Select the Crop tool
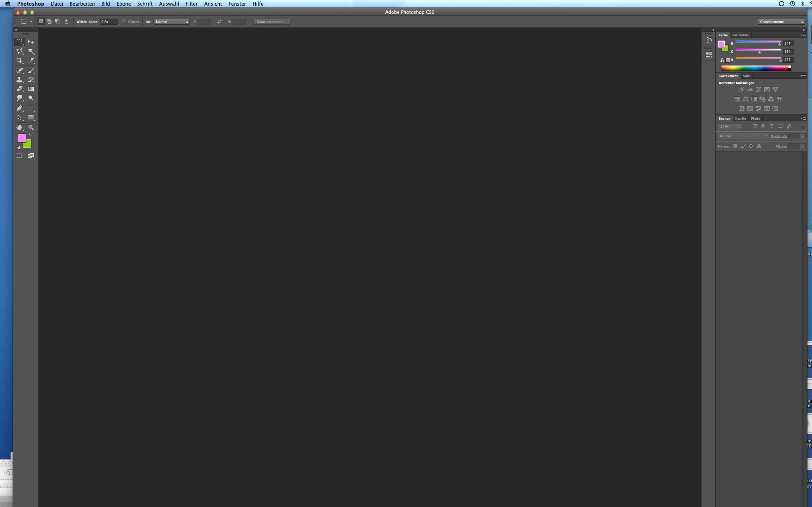812x507 pixels. click(19, 61)
